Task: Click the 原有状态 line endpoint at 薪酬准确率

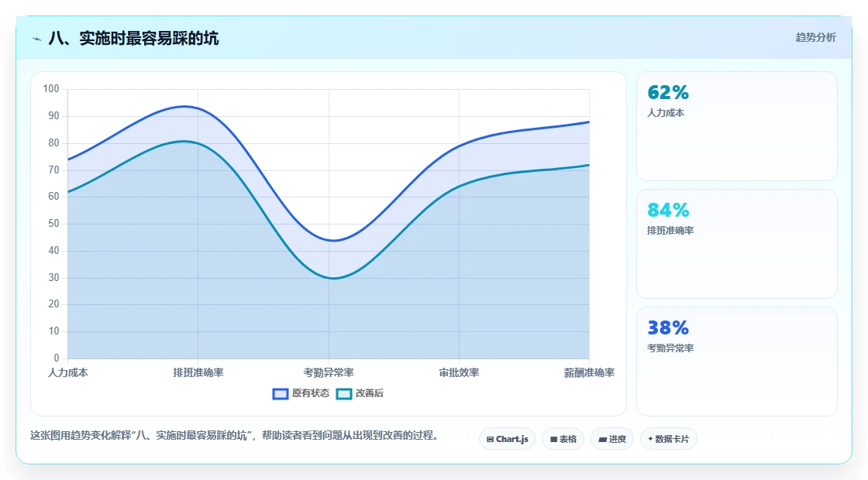Action: (588, 122)
